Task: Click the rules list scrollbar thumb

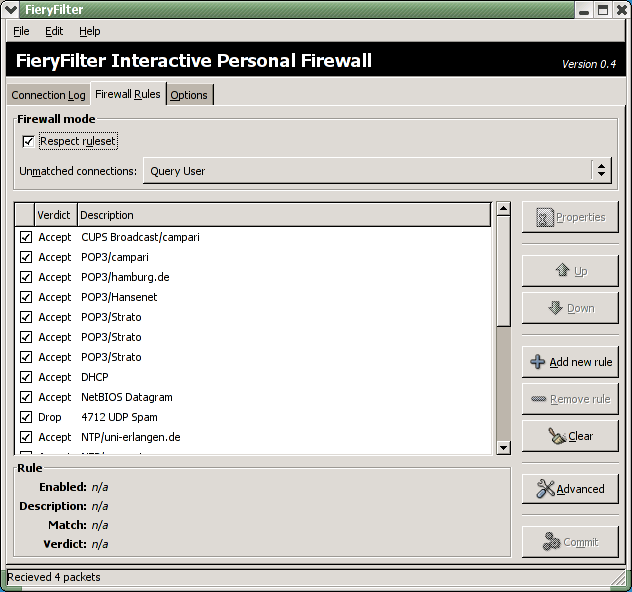Action: point(503,272)
